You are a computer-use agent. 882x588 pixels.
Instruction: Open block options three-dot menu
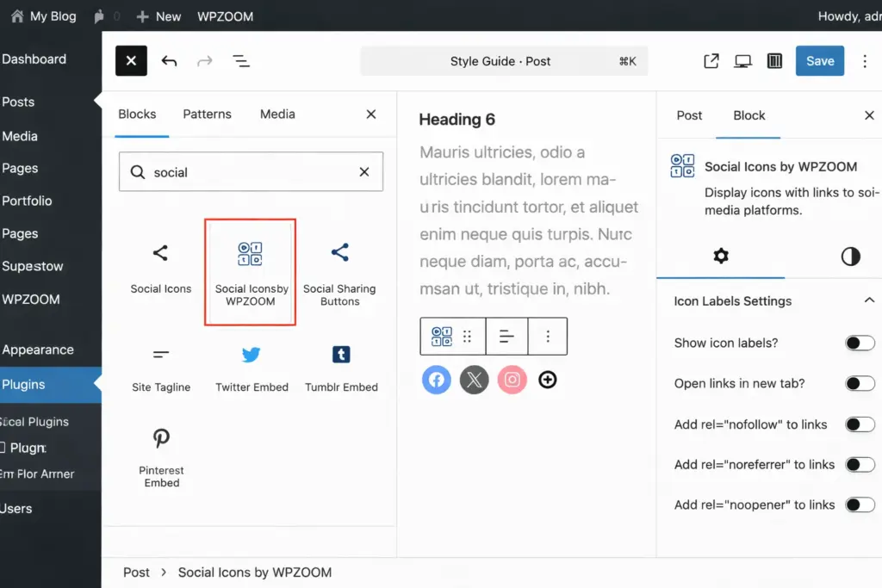[x=548, y=337]
